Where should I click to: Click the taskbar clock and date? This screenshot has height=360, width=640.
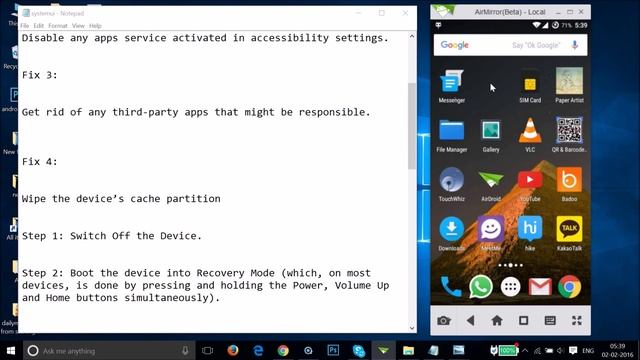617,351
